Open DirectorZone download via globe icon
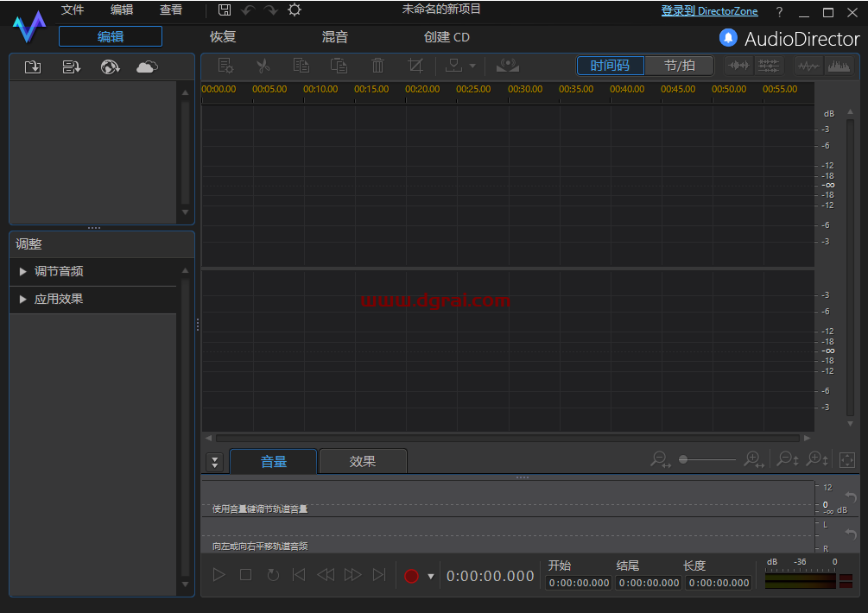The image size is (868, 613). point(110,66)
